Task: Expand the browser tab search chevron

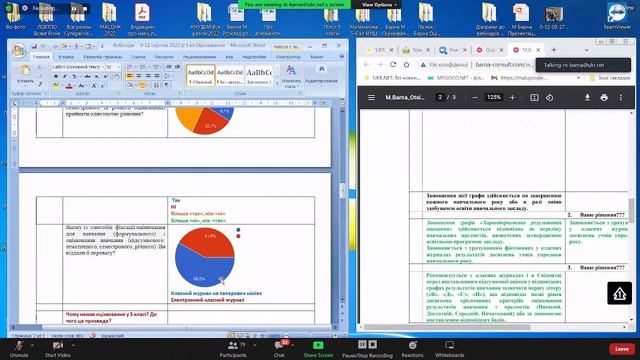Action: pos(587,50)
